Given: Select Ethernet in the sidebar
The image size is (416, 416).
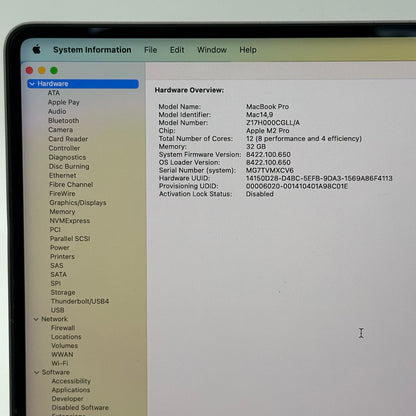Looking at the screenshot, I should click(x=63, y=175).
